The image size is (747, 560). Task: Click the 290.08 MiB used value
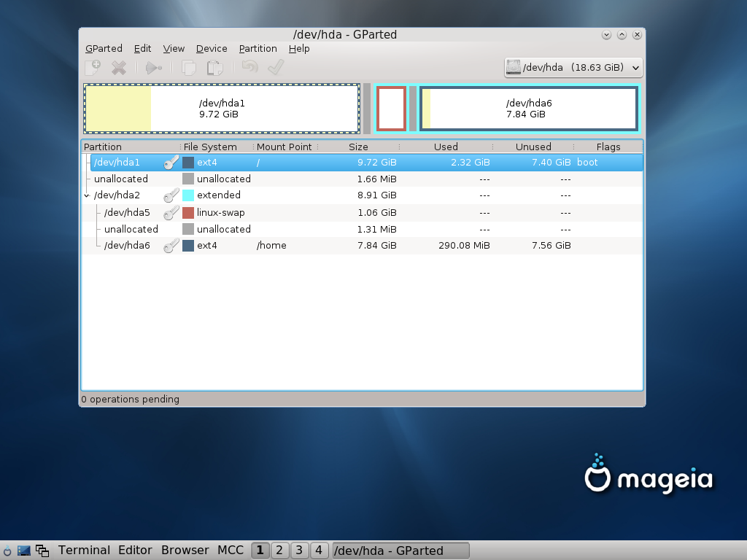[464, 246]
